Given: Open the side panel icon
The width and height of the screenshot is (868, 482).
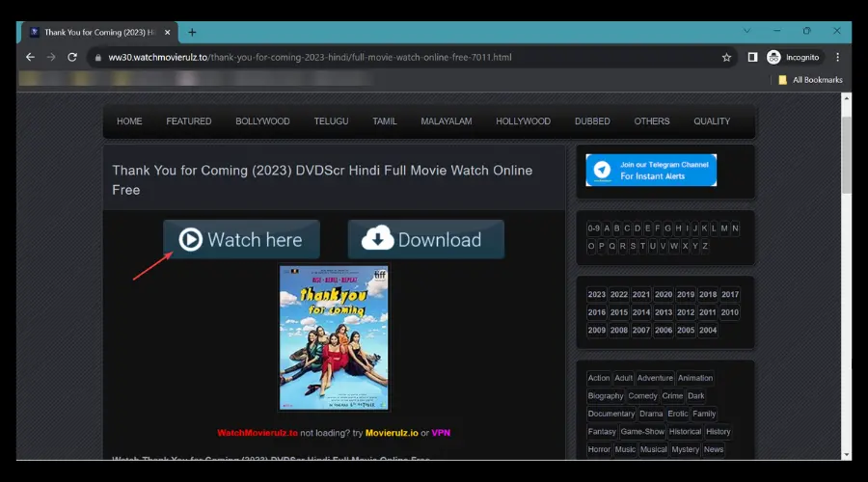Looking at the screenshot, I should 752,57.
